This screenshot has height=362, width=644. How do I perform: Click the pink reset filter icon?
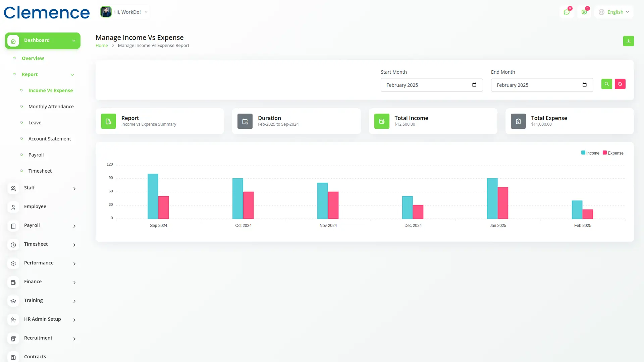click(x=620, y=84)
